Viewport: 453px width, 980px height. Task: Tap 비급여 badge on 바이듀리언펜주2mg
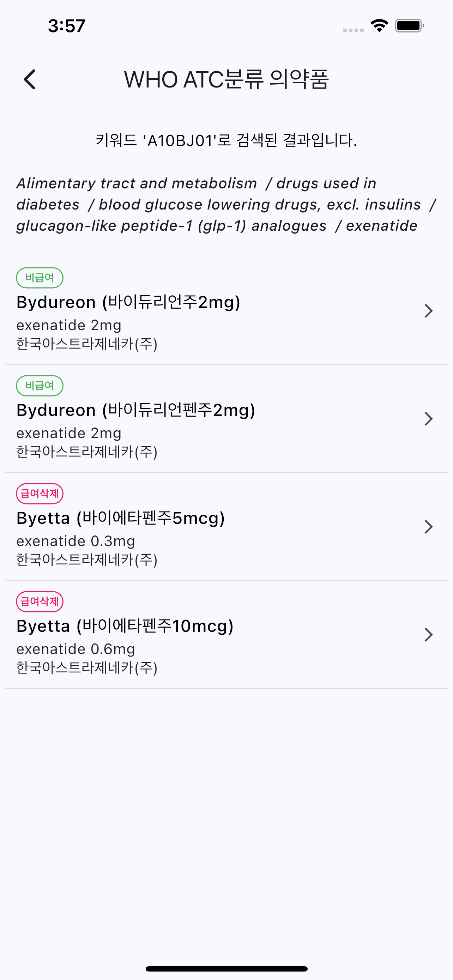(x=40, y=386)
